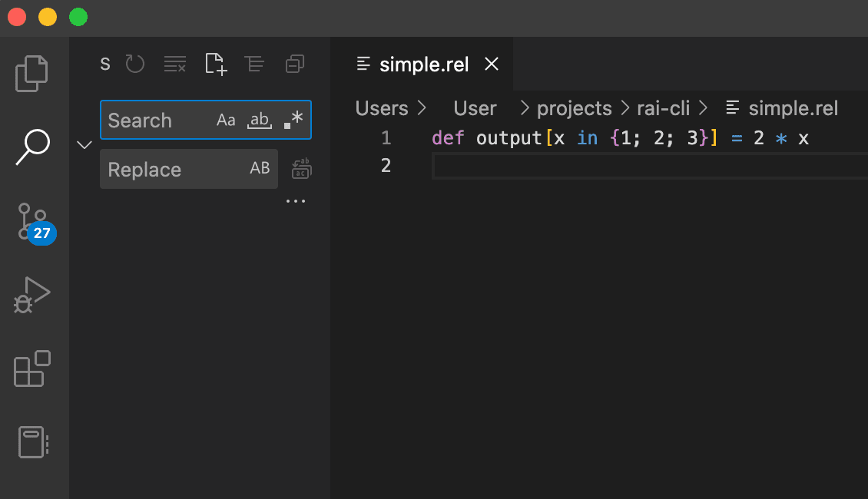Open a new search editor
The image size is (868, 499).
pyautogui.click(x=216, y=64)
